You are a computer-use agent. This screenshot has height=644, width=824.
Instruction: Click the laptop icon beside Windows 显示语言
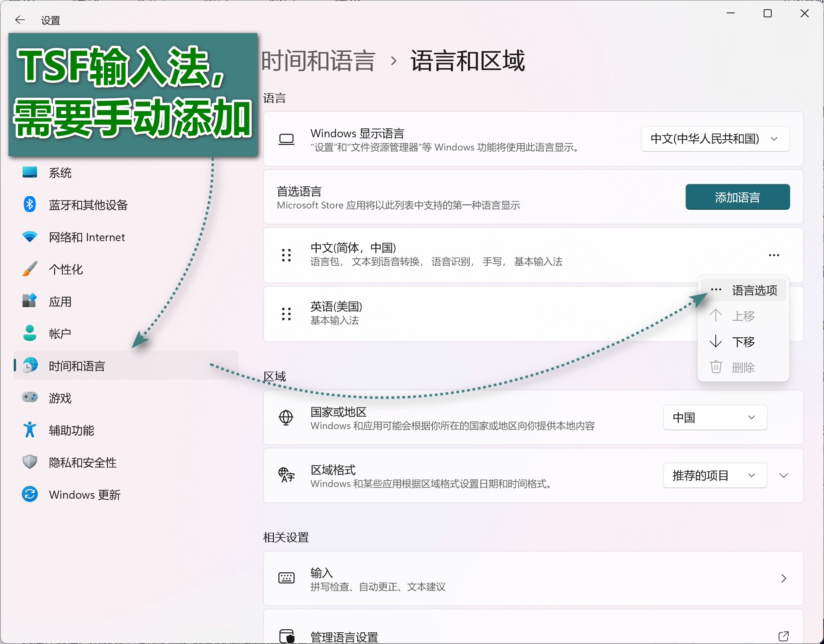point(286,139)
